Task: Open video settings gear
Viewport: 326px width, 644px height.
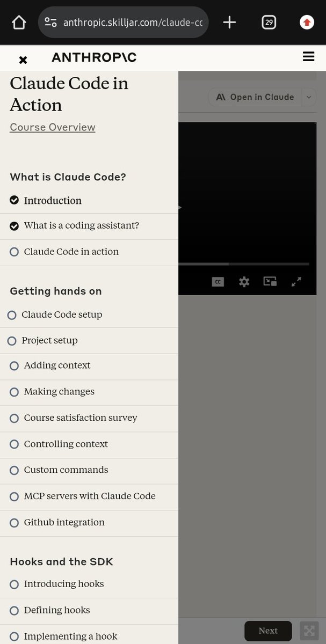Action: pos(244,282)
